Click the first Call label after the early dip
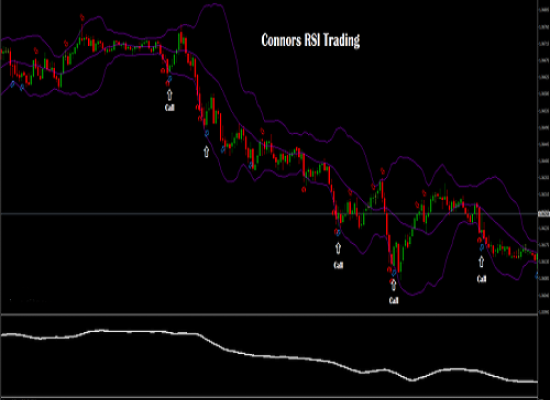Viewport: 550px width, 400px height. [169, 107]
